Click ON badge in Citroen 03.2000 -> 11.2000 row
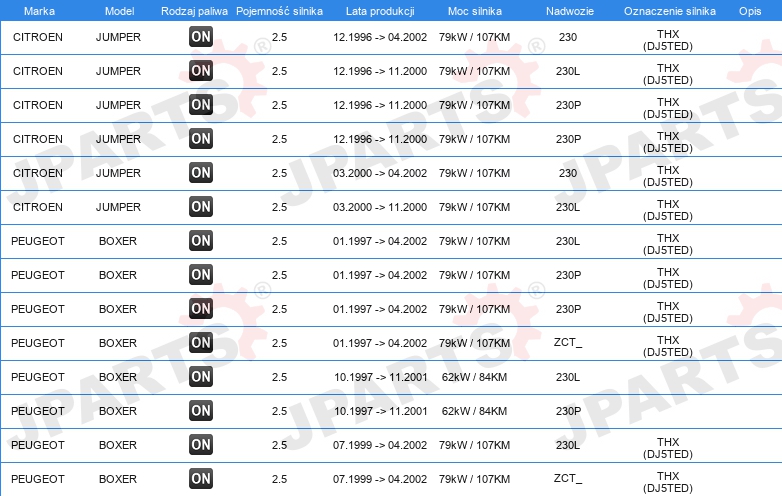782x496 pixels. 201,207
